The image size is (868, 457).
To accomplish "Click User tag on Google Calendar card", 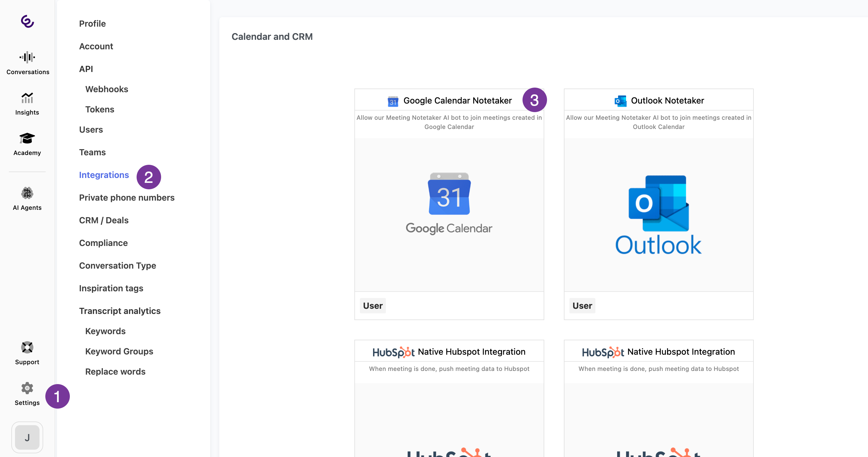I will coord(372,306).
